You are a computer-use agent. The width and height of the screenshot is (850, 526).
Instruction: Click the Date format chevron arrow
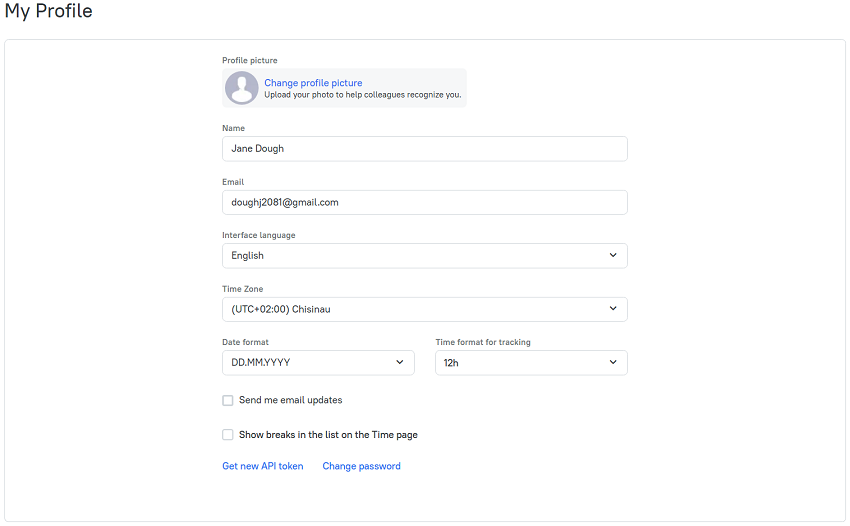coord(400,362)
